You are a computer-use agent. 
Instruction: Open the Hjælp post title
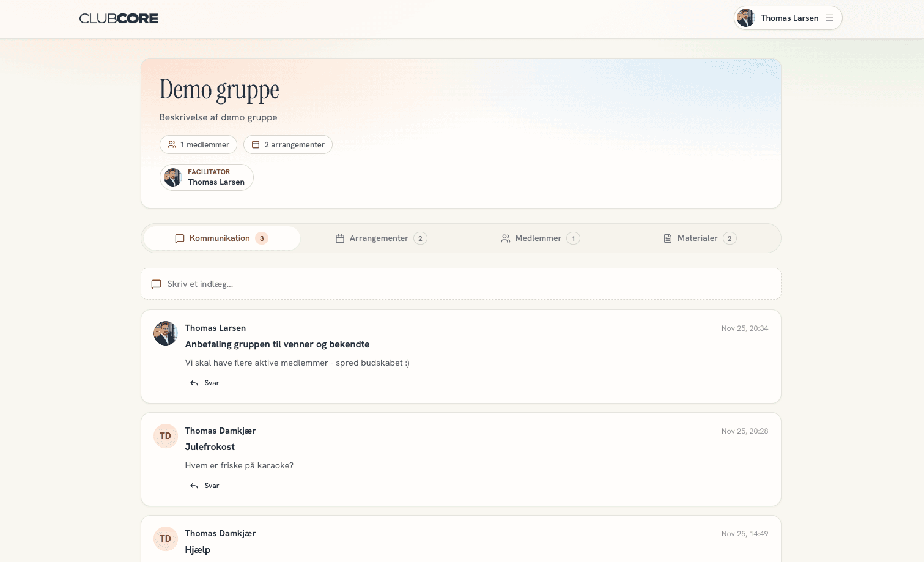(198, 550)
